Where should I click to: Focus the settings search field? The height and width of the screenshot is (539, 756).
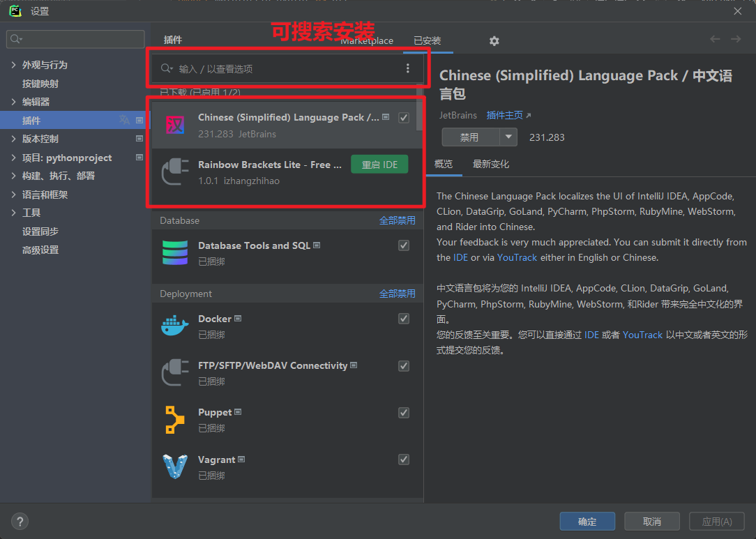(x=75, y=39)
